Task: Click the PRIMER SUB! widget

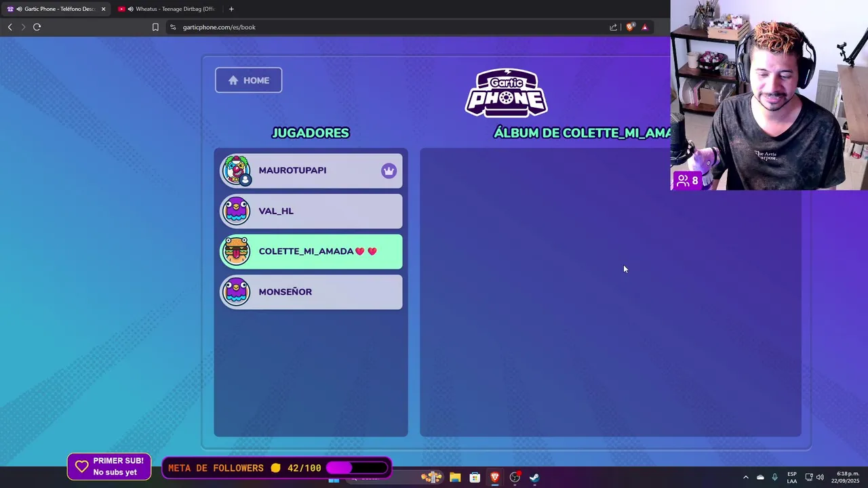Action: [x=109, y=466]
